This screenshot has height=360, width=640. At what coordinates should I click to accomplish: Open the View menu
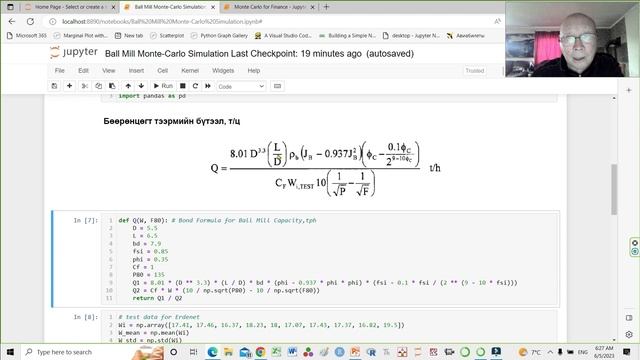109,71
